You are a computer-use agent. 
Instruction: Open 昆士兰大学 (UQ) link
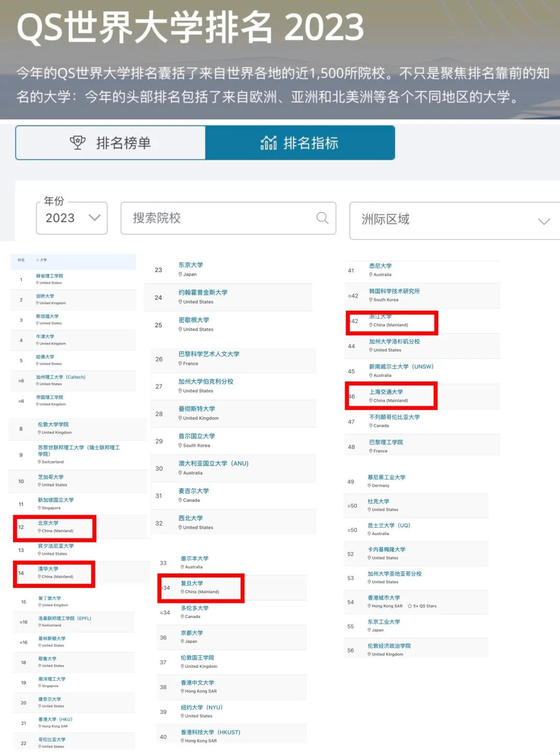click(389, 525)
